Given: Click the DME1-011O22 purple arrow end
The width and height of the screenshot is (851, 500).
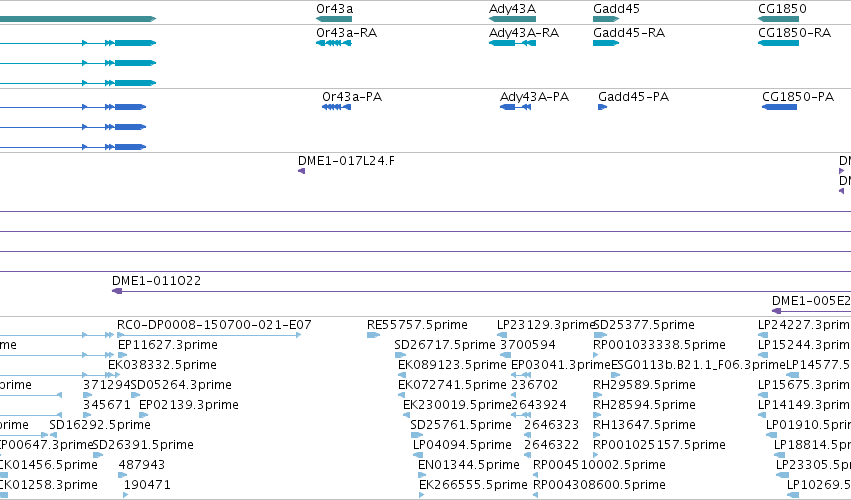Looking at the screenshot, I should point(117,292).
